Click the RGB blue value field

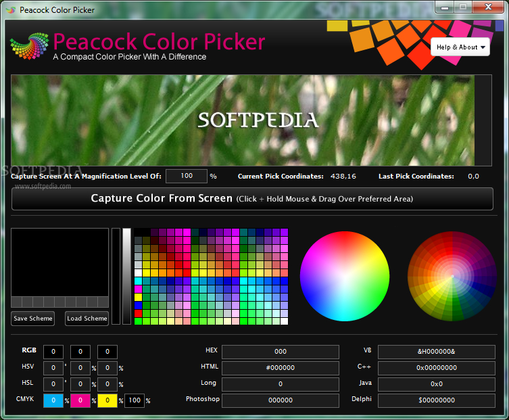pyautogui.click(x=107, y=352)
